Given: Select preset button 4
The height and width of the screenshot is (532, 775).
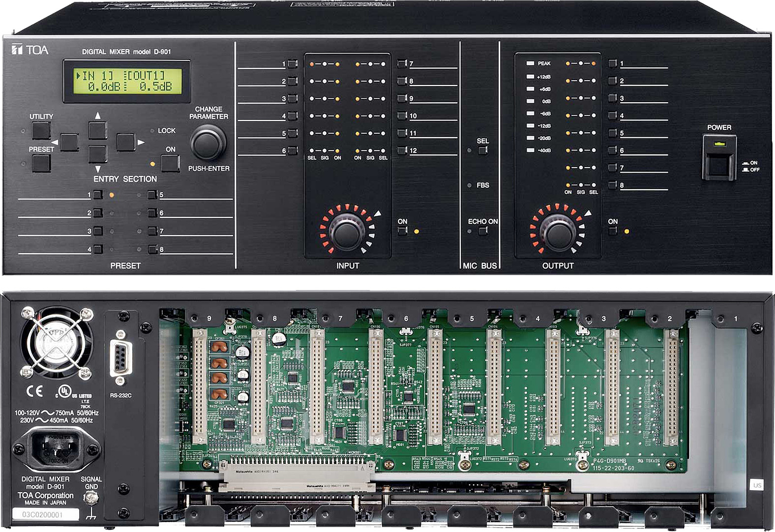Looking at the screenshot, I should tap(98, 249).
